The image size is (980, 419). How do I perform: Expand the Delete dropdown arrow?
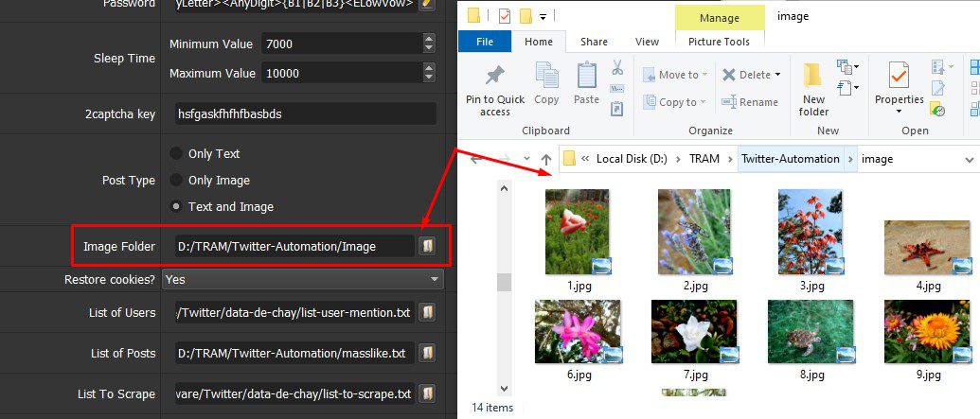778,75
